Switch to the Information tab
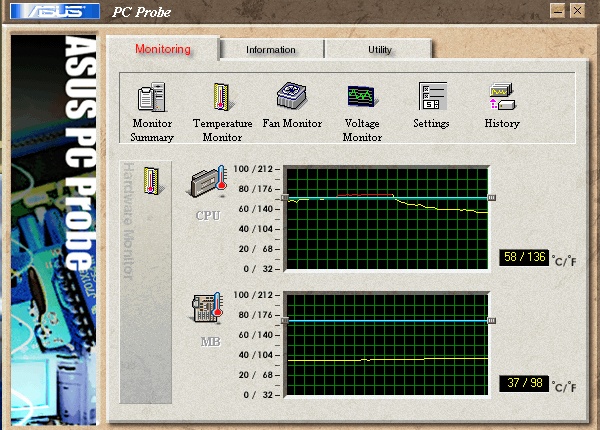The height and width of the screenshot is (430, 600). pos(271,50)
